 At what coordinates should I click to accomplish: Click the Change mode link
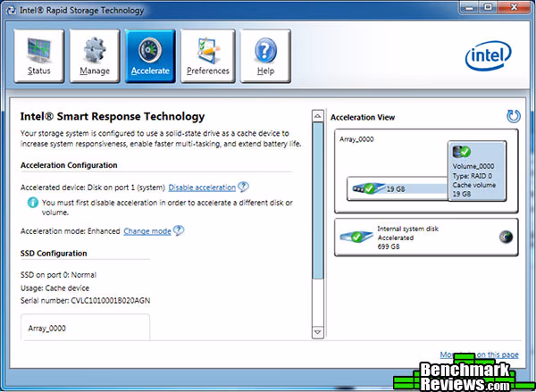tap(147, 231)
